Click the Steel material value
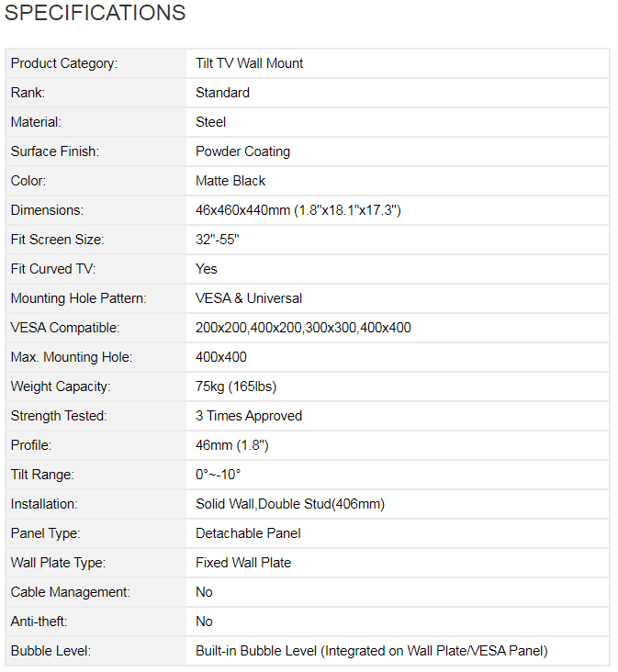Image resolution: width=618 pixels, height=672 pixels. pos(210,122)
